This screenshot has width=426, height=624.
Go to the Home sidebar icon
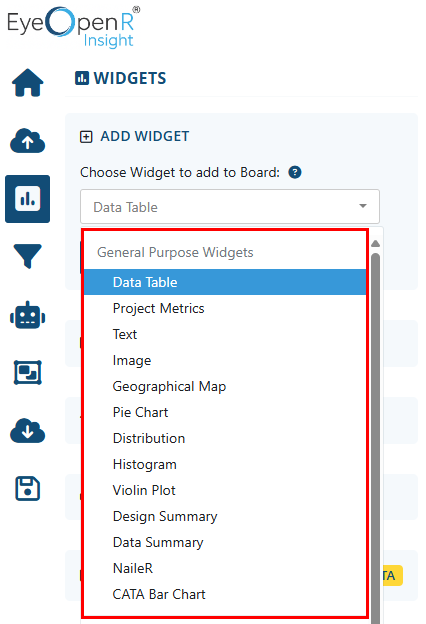(x=27, y=83)
